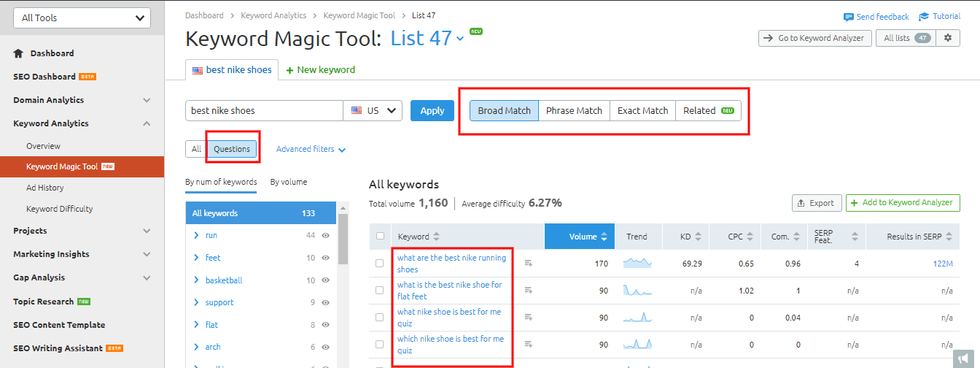Click the Dashboard home icon

pyautogui.click(x=19, y=53)
